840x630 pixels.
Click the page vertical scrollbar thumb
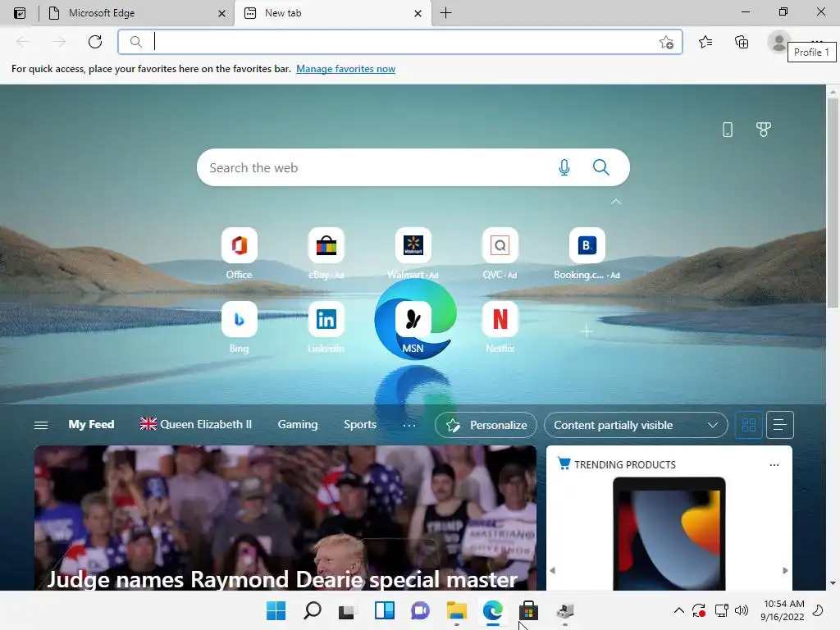tap(833, 203)
